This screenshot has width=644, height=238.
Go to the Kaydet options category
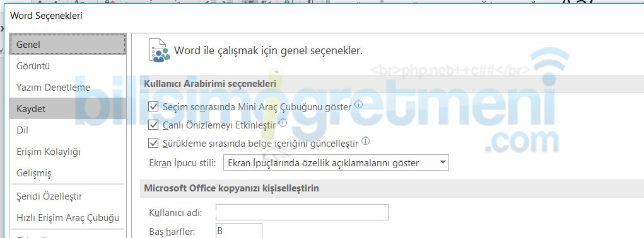pyautogui.click(x=67, y=108)
